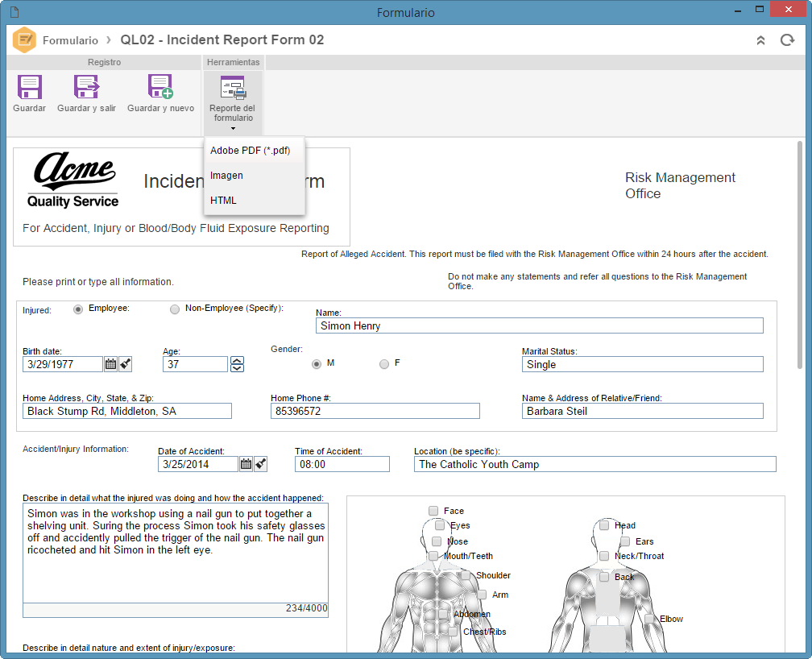Click the Home Phone # field
Viewport: 812px width, 659px height.
click(x=375, y=412)
